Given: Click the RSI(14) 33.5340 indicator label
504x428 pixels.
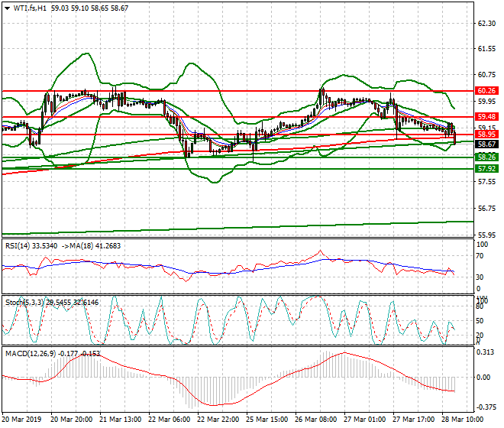Looking at the screenshot, I should [x=31, y=246].
